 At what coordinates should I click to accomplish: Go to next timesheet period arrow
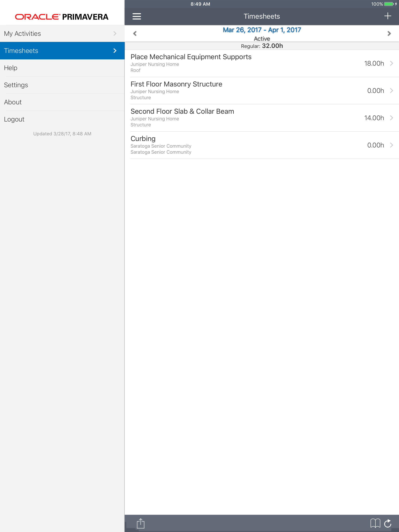389,33
